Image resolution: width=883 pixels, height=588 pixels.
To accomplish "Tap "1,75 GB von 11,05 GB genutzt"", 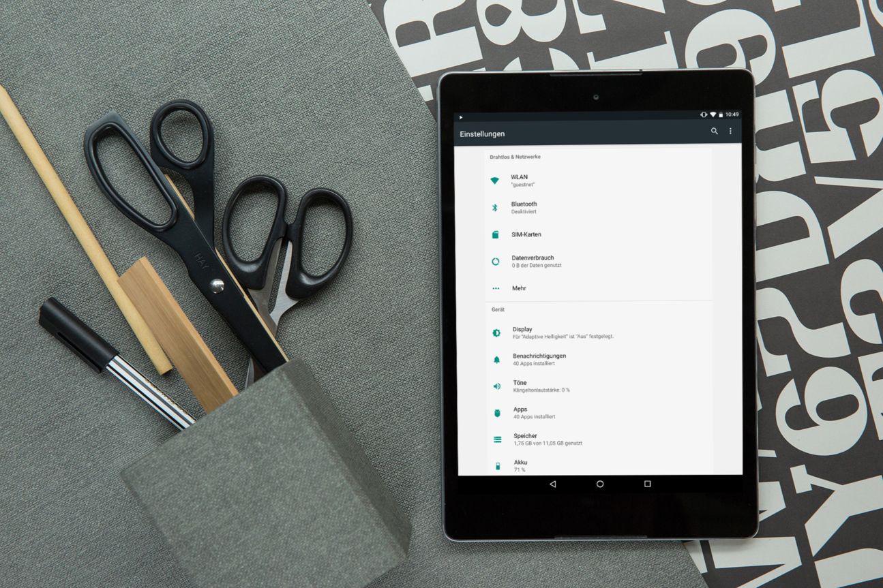I will 548,444.
